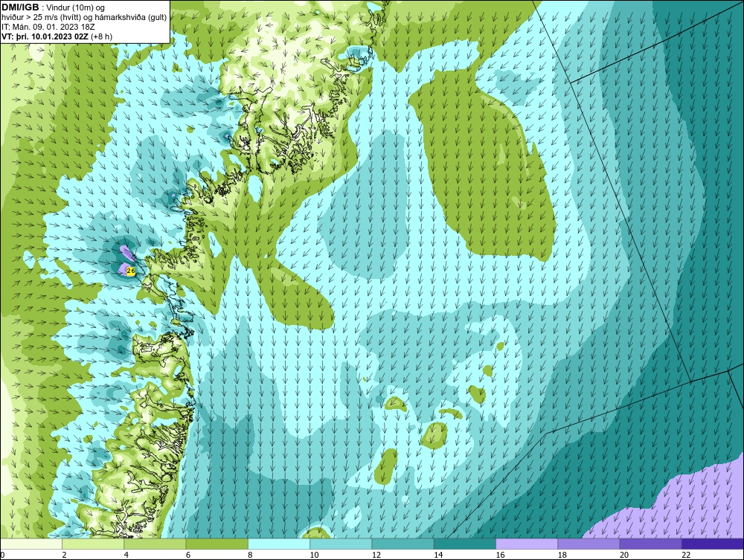Click the 'IT: Mán. 09. 01. 2023 18Z' line
This screenshot has width=744, height=560.
pyautogui.click(x=48, y=27)
